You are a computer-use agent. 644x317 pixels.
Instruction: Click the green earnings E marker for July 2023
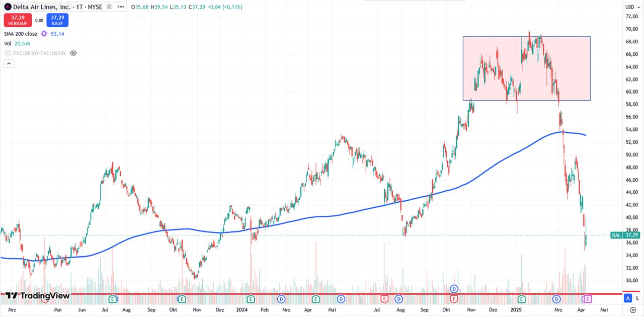(x=113, y=299)
